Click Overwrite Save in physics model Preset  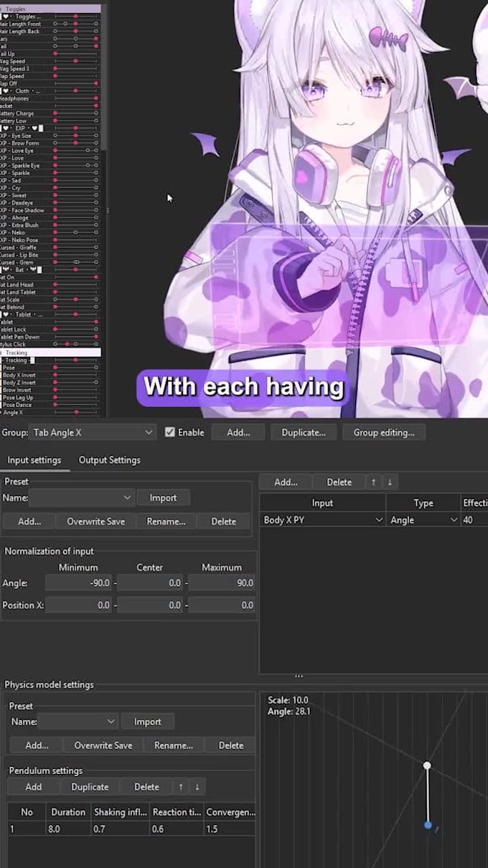(x=103, y=745)
